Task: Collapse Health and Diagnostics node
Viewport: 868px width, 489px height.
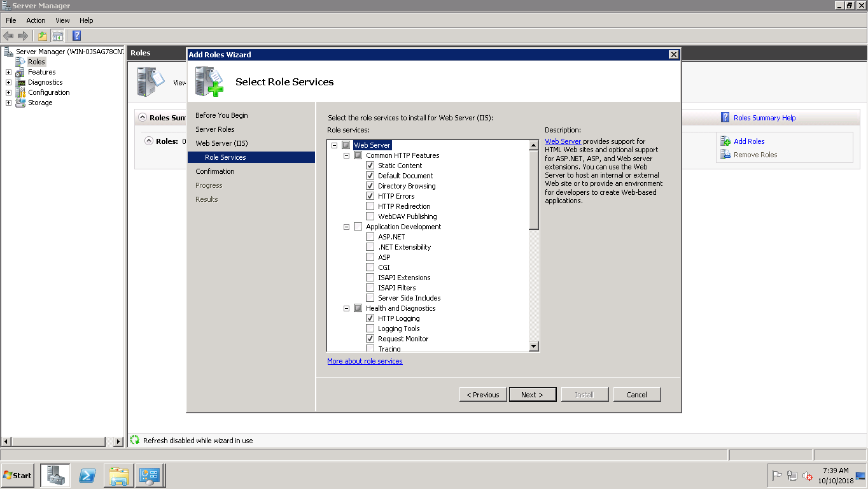Action: click(347, 308)
